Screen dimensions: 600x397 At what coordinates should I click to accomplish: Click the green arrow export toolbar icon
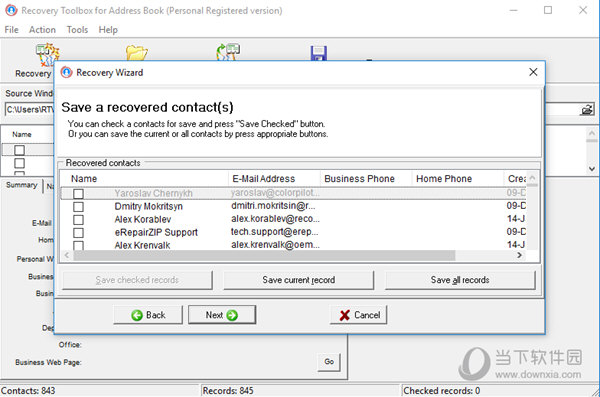[x=228, y=52]
